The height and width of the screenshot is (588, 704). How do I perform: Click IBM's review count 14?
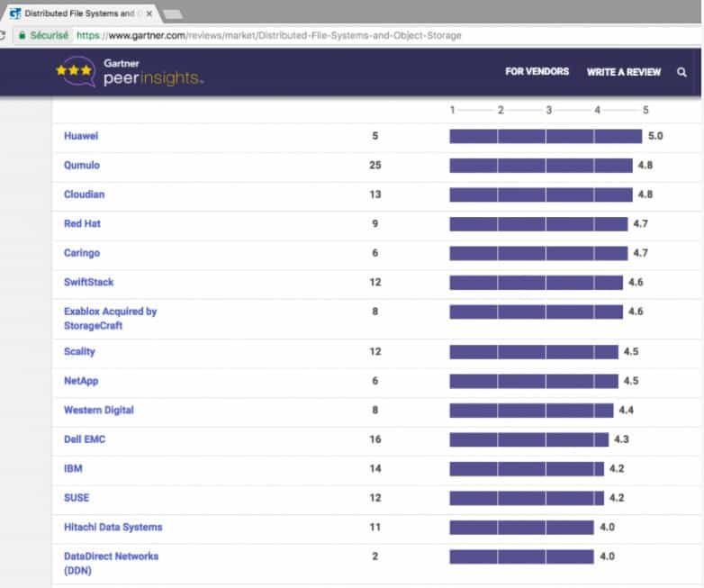pyautogui.click(x=375, y=468)
